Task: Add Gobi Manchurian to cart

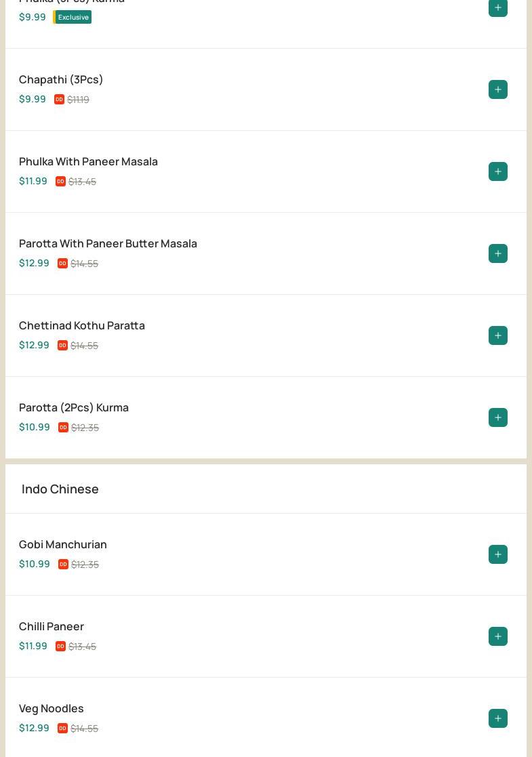Action: (x=497, y=554)
